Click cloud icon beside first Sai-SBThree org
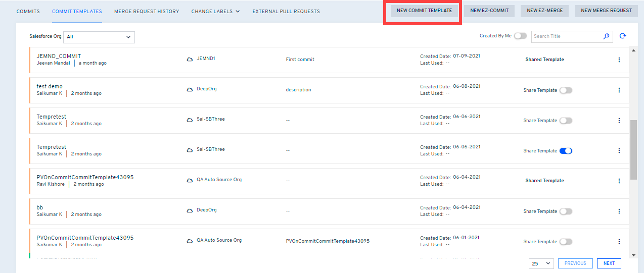 [190, 120]
